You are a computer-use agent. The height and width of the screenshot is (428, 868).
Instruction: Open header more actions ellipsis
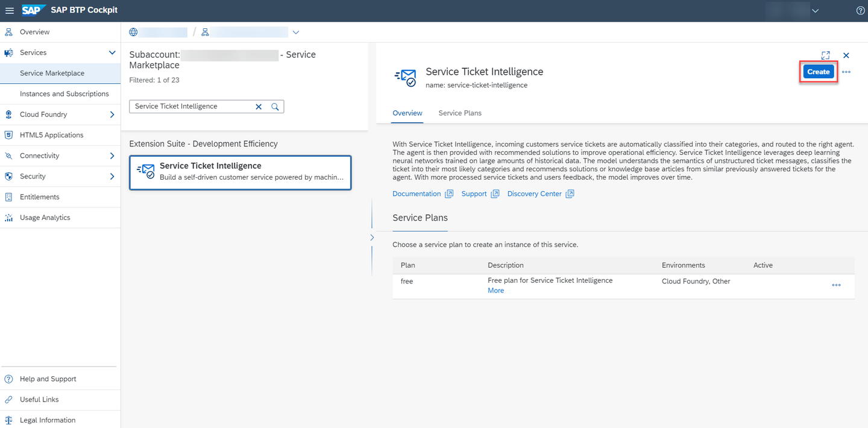tap(846, 72)
